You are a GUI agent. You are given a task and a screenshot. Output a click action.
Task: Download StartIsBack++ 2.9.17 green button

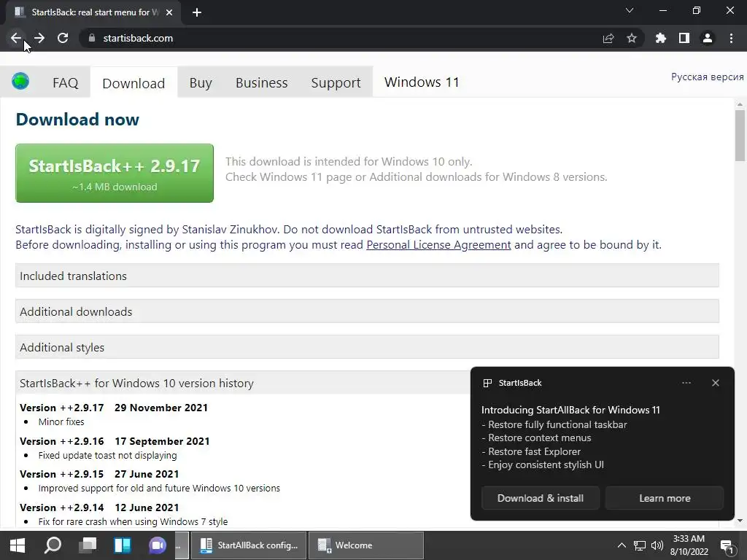(115, 174)
